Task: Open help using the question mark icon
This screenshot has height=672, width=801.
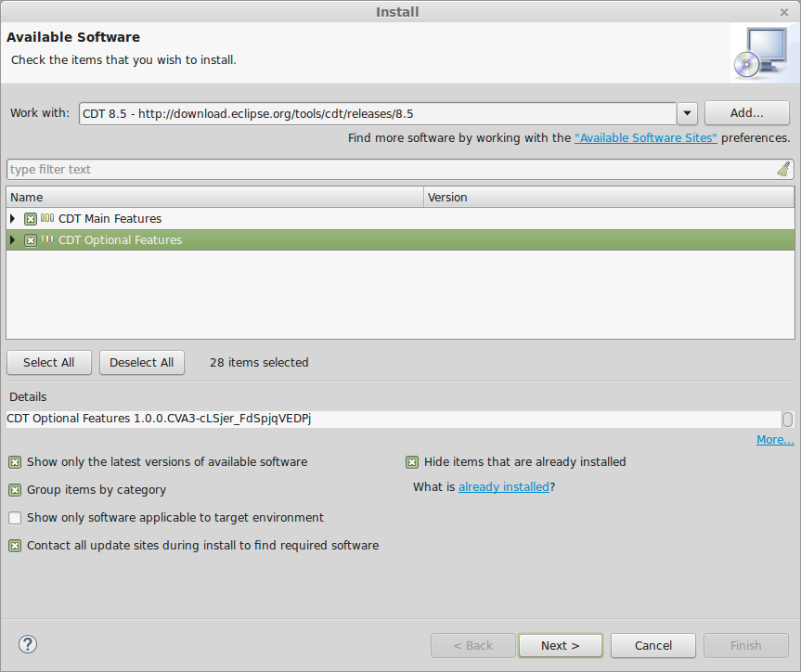Action: pos(28,644)
